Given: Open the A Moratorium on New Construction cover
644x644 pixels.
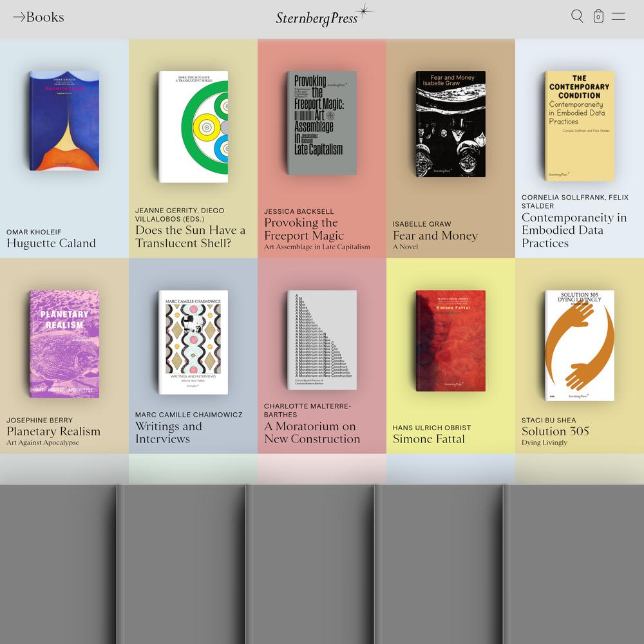Looking at the screenshot, I should pos(321,340).
